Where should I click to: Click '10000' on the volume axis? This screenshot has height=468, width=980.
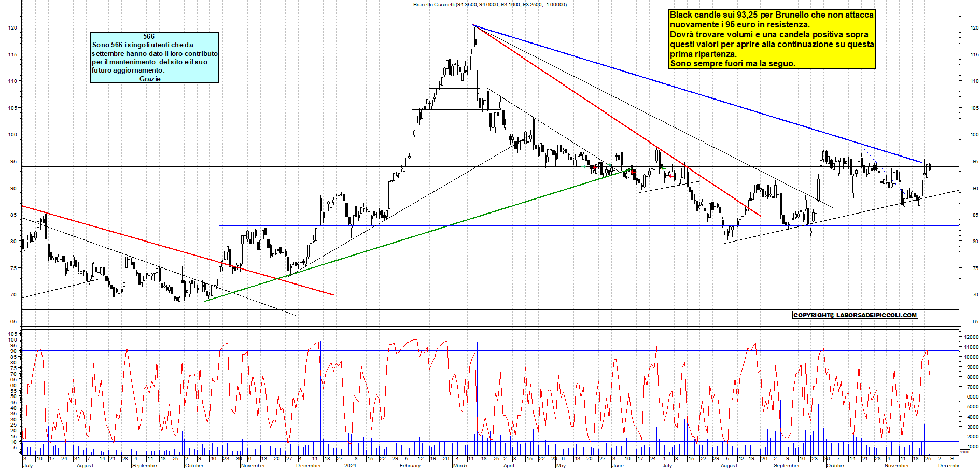[x=971, y=357]
